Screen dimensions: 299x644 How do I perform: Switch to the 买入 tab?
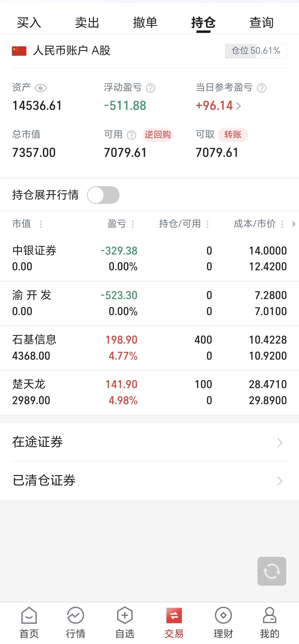tap(29, 22)
